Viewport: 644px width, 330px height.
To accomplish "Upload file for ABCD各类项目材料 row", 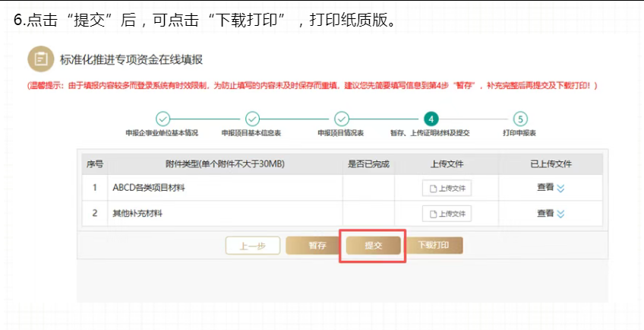I will 447,188.
